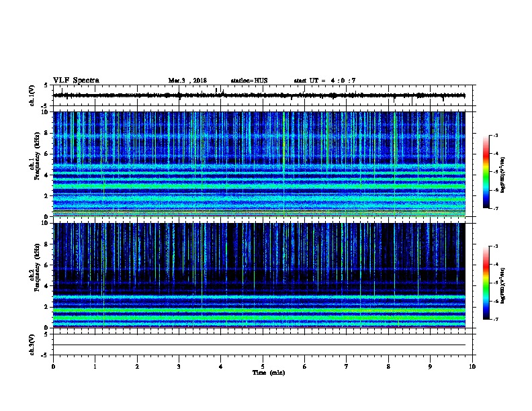This screenshot has height=411, width=532.
Task: Click the "-3" label on ch.2 color scale
Action: 495,246
